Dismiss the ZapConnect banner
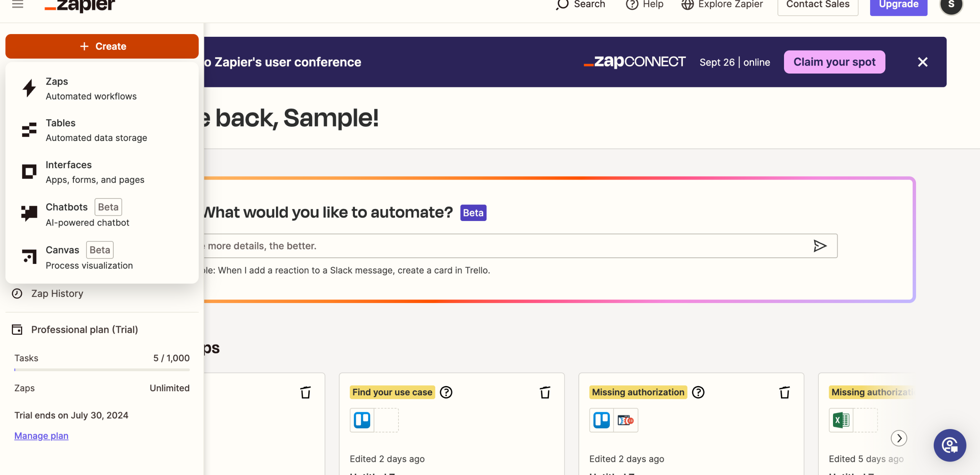 click(923, 62)
